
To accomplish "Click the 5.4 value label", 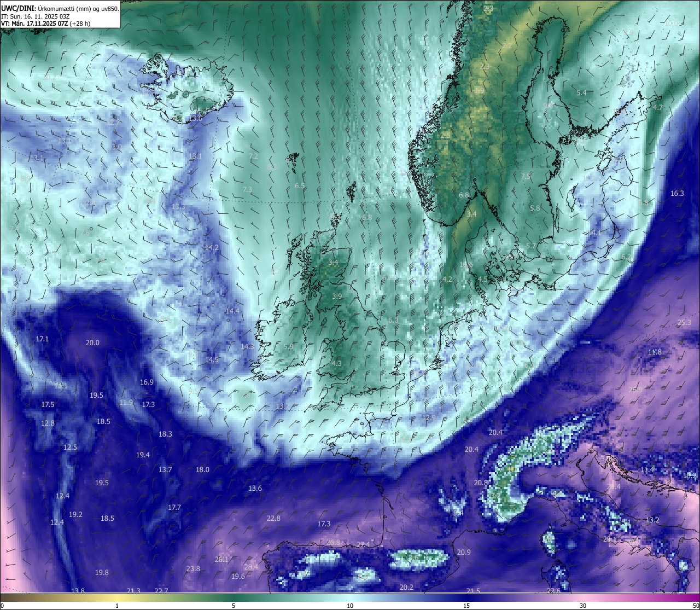I will point(581,93).
